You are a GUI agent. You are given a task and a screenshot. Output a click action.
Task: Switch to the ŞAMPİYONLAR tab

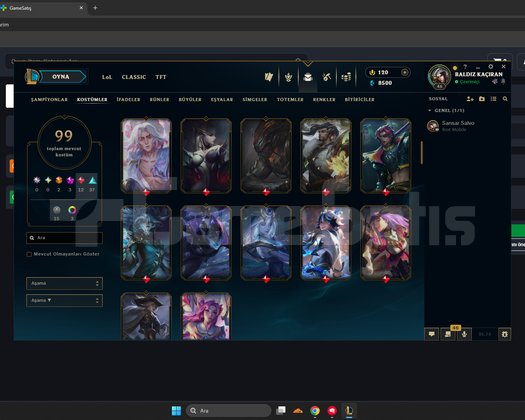point(49,99)
